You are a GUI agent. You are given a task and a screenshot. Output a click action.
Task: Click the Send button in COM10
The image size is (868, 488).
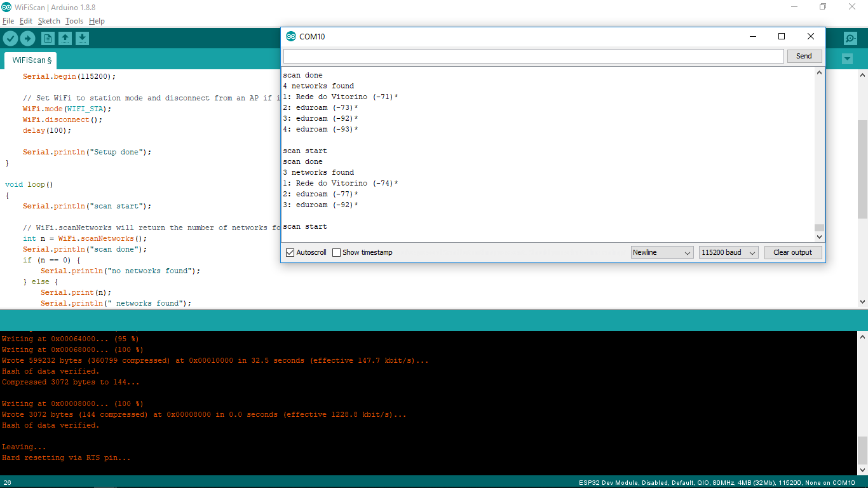(804, 56)
